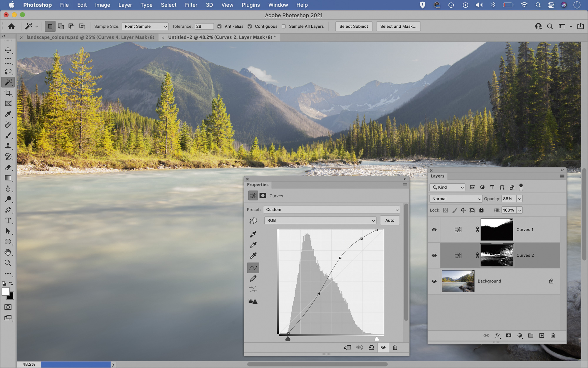Create a new layer via plus icon
This screenshot has width=588, height=368.
(542, 336)
